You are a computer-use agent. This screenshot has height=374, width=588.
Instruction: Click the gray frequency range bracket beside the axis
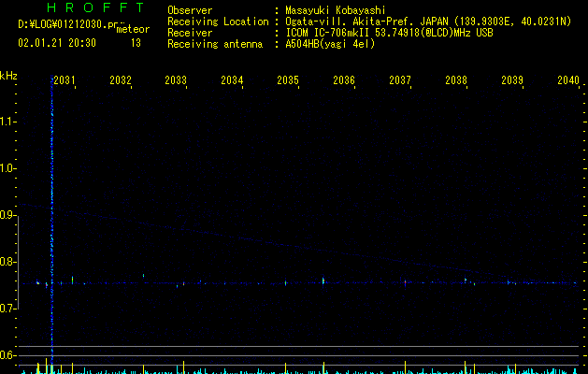[19, 263]
